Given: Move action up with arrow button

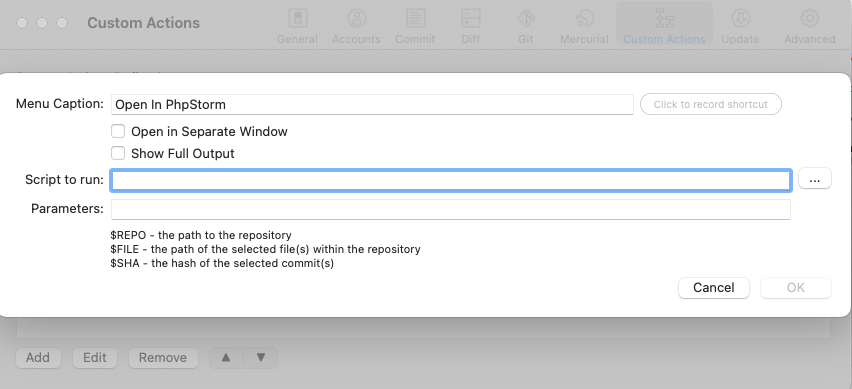Looking at the screenshot, I should (226, 357).
